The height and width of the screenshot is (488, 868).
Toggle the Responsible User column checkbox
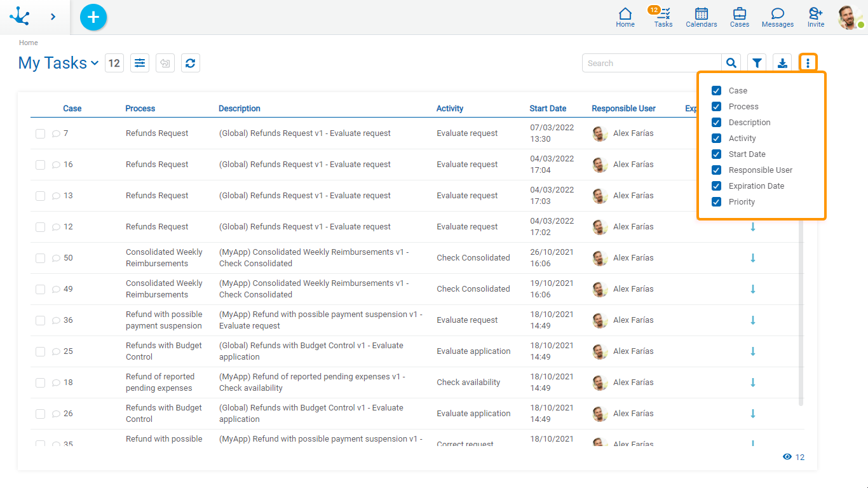(x=716, y=170)
